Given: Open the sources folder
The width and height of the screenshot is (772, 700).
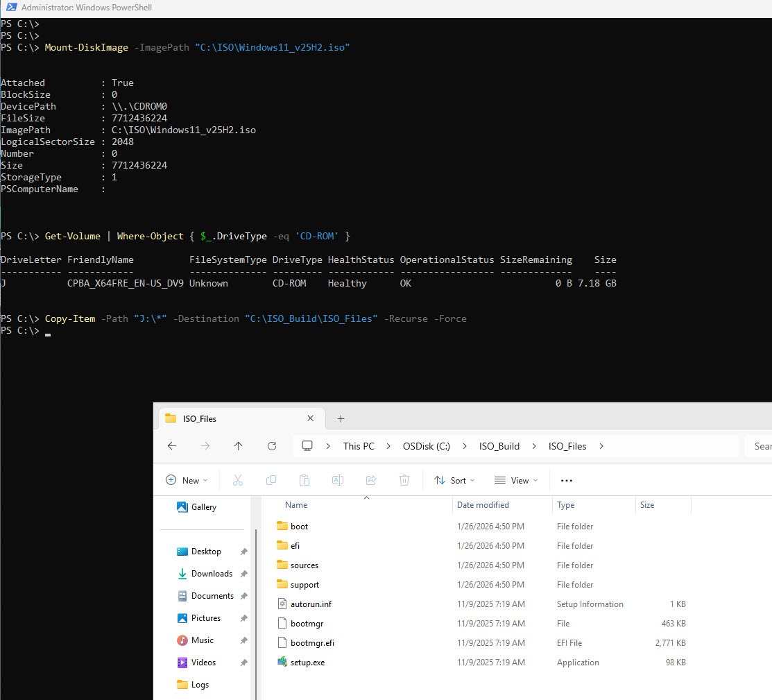Looking at the screenshot, I should point(304,565).
